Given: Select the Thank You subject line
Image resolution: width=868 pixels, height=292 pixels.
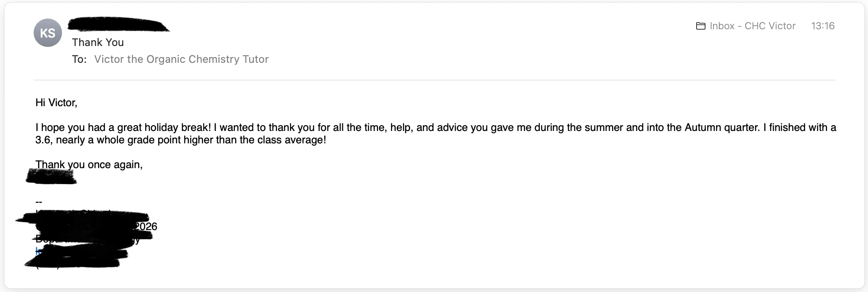Looking at the screenshot, I should pos(98,42).
